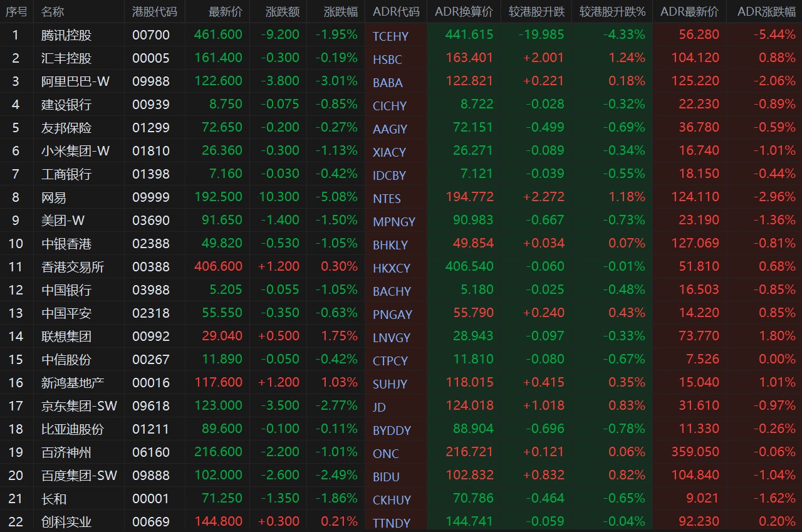Click the 较港股升跌 column header
The image size is (802, 532).
(x=536, y=11)
